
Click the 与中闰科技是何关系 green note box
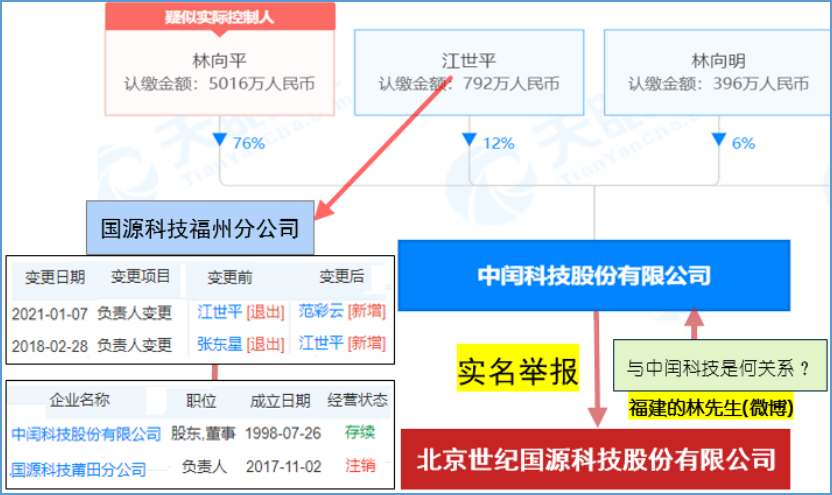(x=720, y=366)
